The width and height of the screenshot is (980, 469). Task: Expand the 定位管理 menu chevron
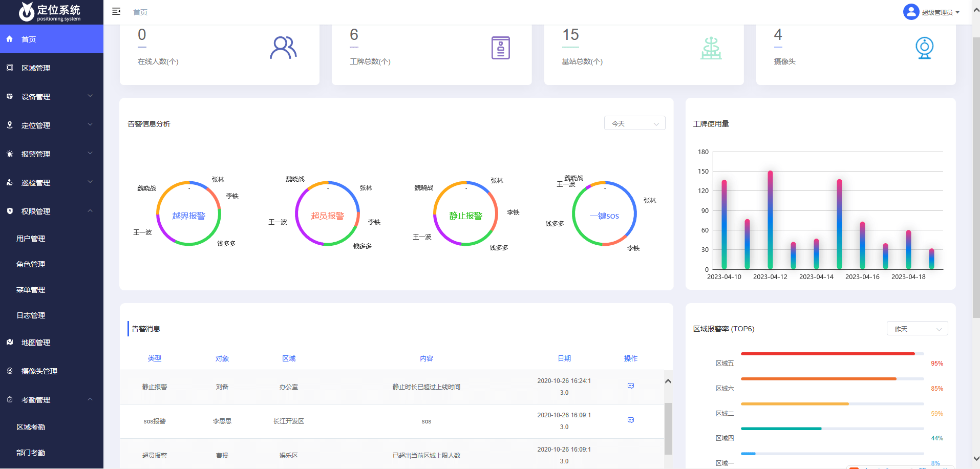(x=90, y=124)
